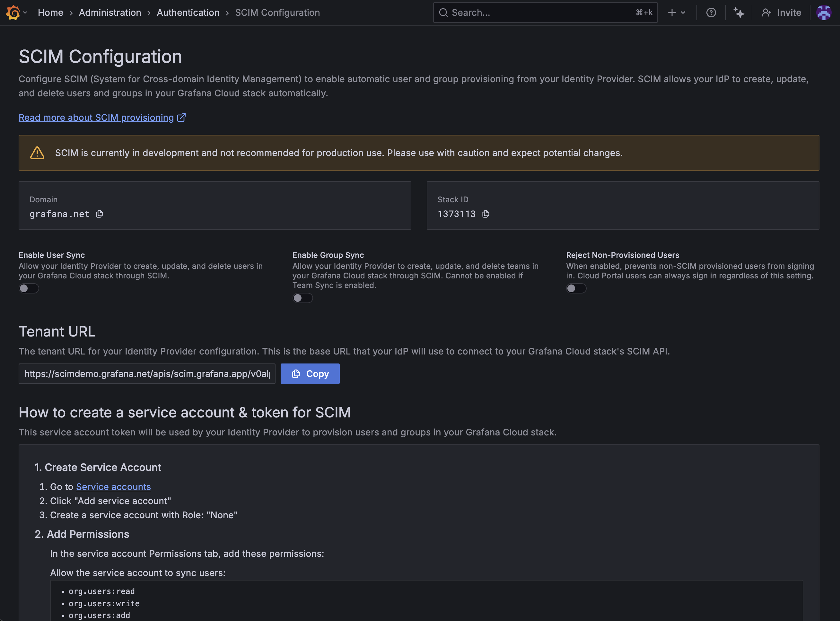Image resolution: width=840 pixels, height=621 pixels.
Task: Copy the Tenant URL with the Copy button
Action: coord(310,374)
